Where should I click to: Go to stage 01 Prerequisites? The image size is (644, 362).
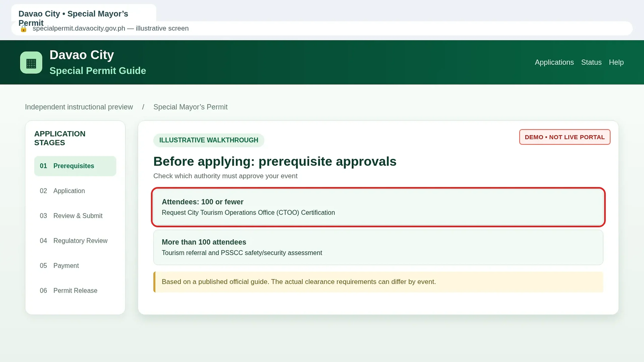tap(75, 166)
